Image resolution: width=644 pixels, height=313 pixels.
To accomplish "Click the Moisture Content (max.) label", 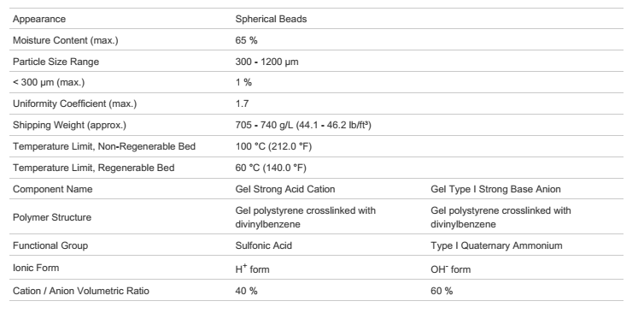I will [65, 40].
